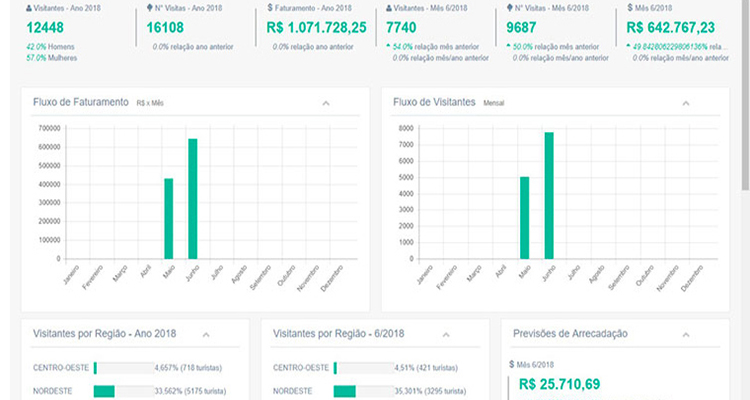The image size is (750, 400).
Task: Click the 4,657% (718 turistas) label
Action: [x=188, y=368]
